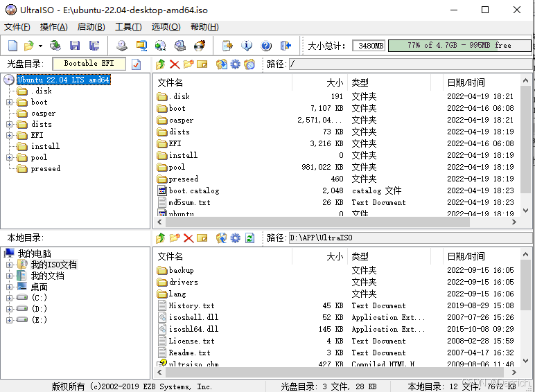535x392 pixels.
Task: Click the image properties icon beside Bootable EFI
Action: point(136,64)
